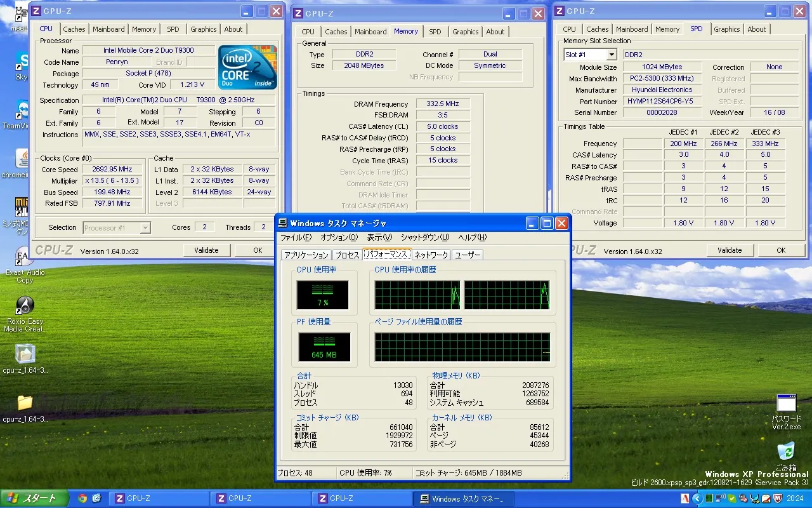Viewport: 812px width, 508px height.
Task: Click the Intel Core 2 Duo logo
Action: tap(247, 67)
